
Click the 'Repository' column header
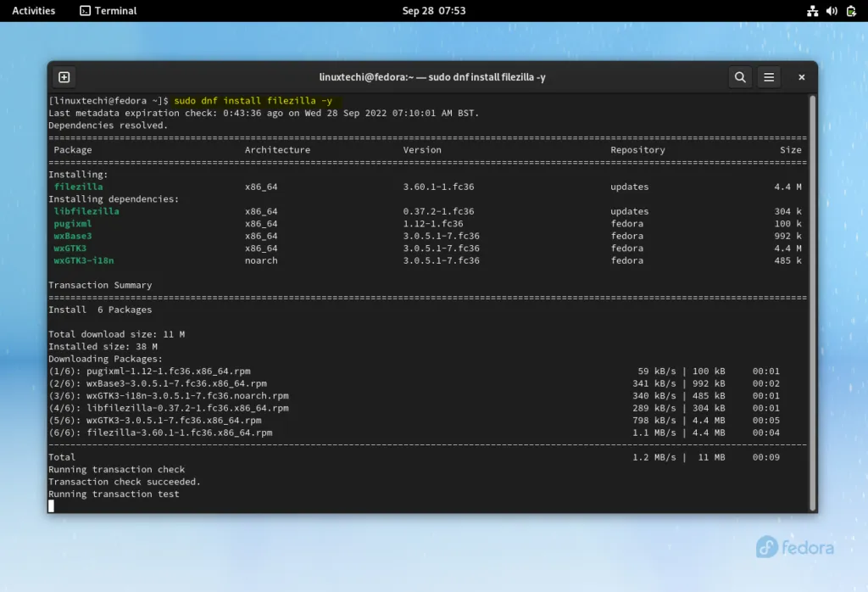pos(637,149)
